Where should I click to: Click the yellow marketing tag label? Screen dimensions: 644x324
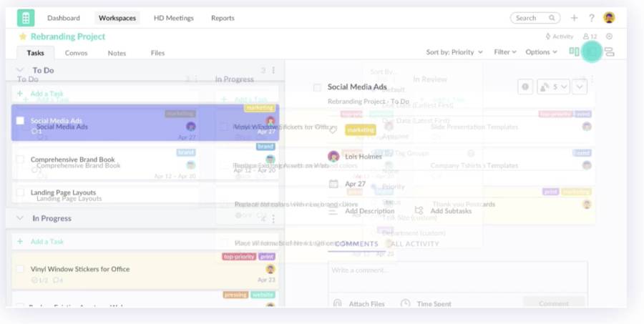click(360, 129)
